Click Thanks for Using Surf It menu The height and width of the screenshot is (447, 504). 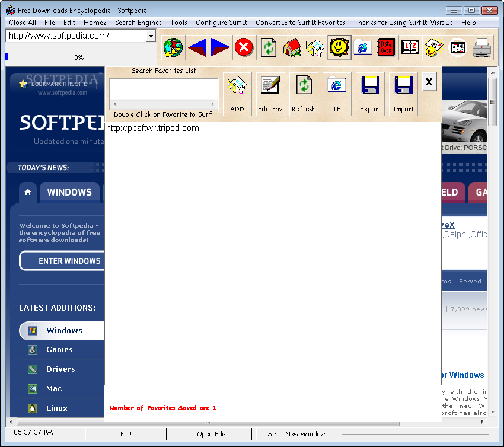[403, 23]
